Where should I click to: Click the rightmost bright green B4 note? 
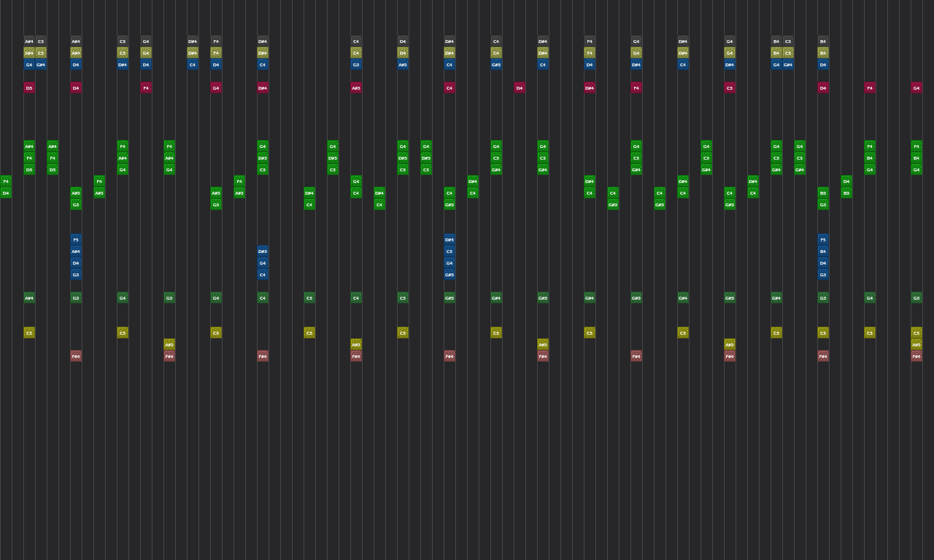(x=916, y=158)
